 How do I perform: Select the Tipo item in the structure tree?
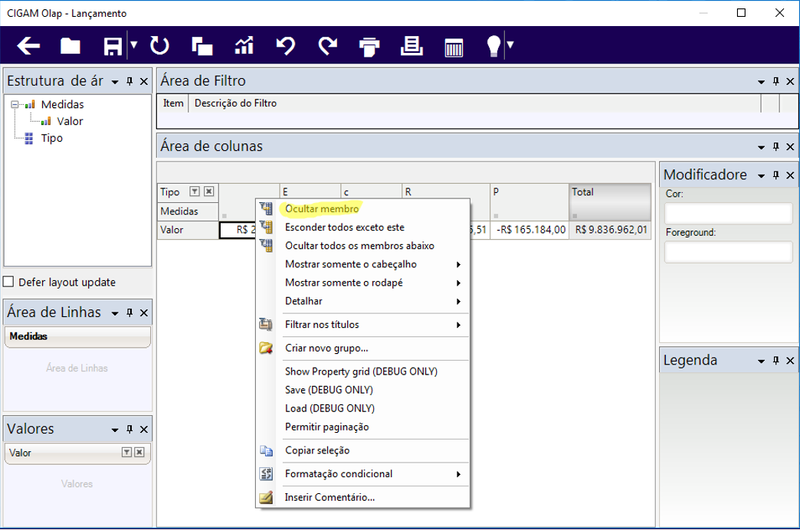coord(52,138)
